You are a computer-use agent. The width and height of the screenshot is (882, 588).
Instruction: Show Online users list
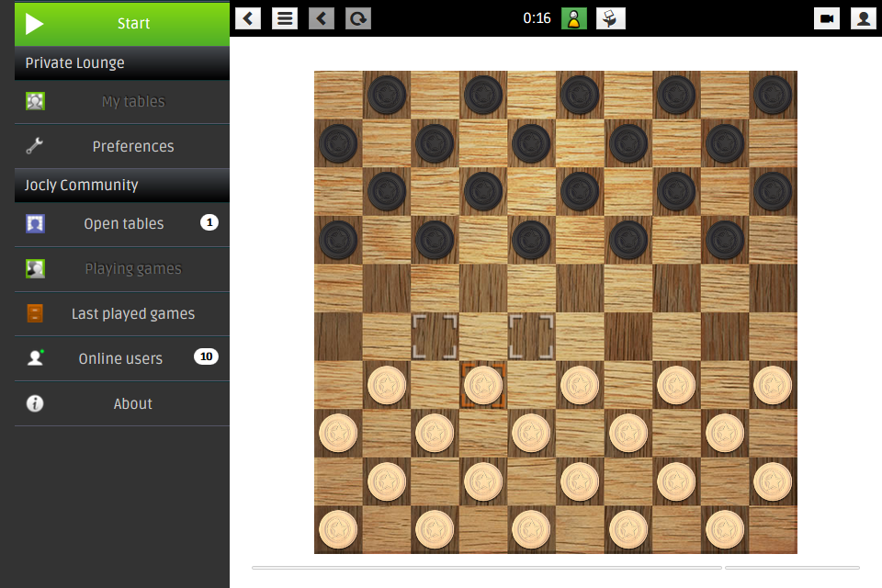[120, 358]
